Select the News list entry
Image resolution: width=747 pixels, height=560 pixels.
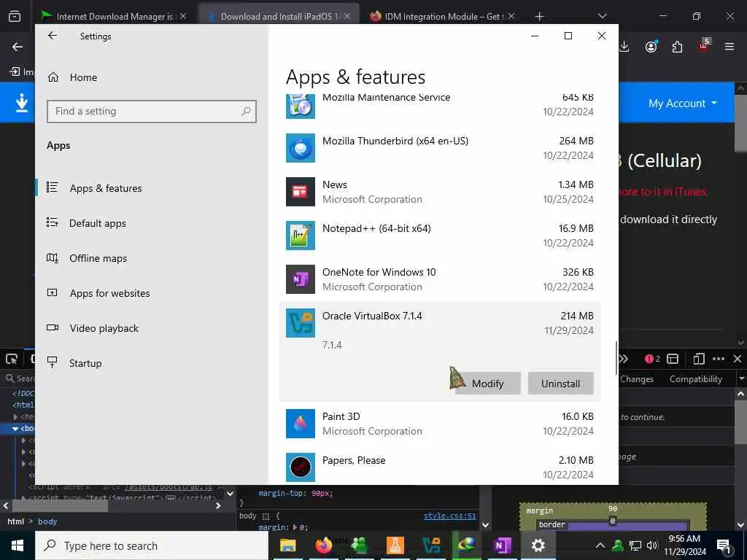440,192
